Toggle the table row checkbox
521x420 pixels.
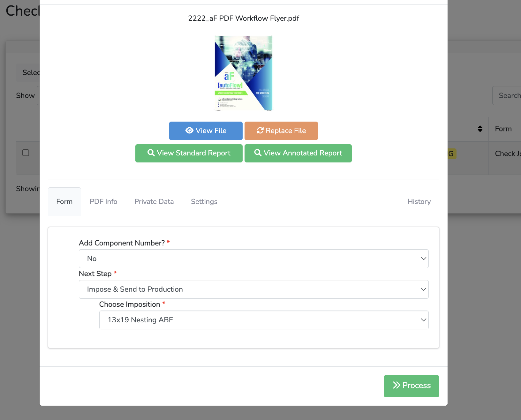(26, 153)
